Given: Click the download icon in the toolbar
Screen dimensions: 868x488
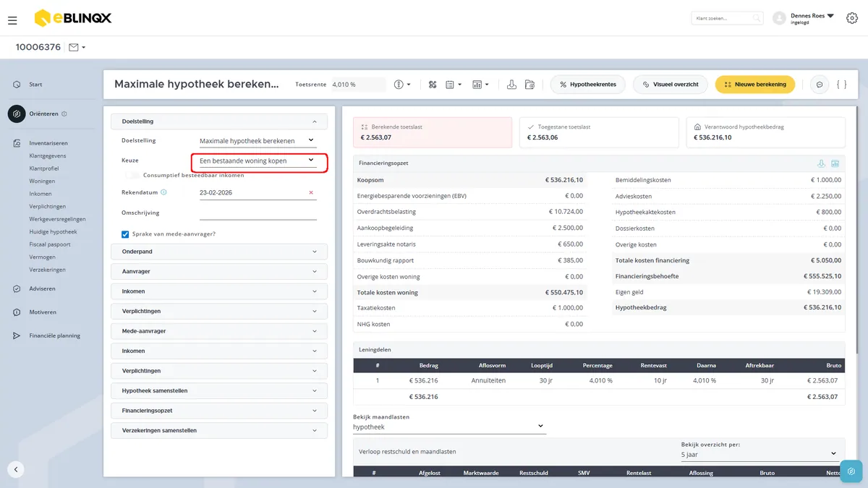Looking at the screenshot, I should 511,85.
